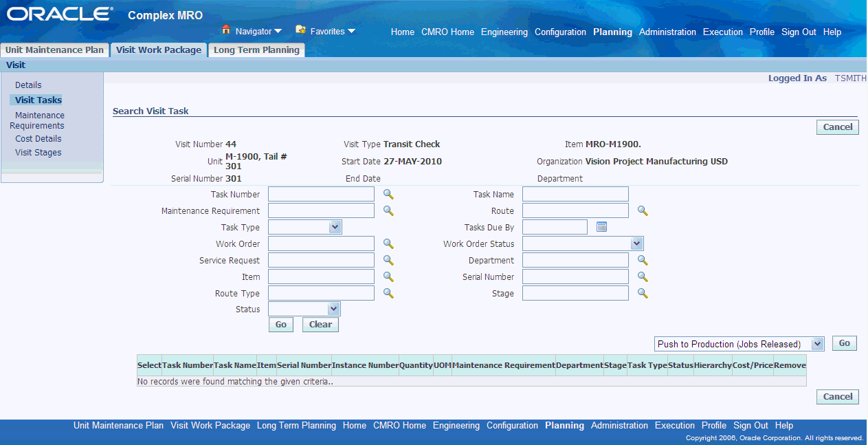The height and width of the screenshot is (445, 868).
Task: Click the Favorites folder icon
Action: 300,30
